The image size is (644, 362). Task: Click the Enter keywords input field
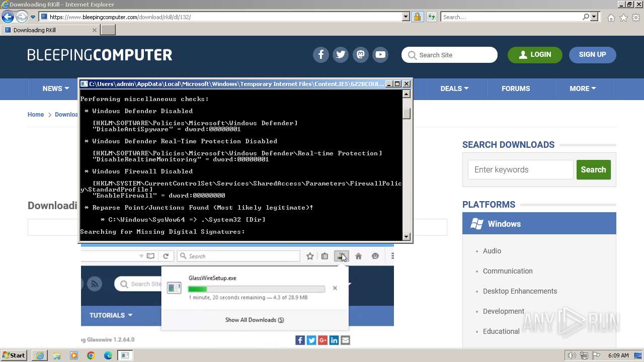point(521,170)
